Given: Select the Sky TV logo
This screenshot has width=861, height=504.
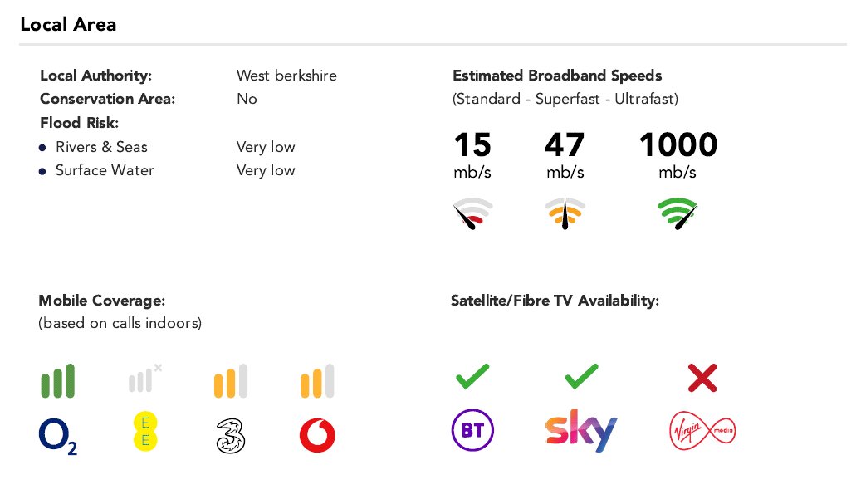Looking at the screenshot, I should point(581,430).
